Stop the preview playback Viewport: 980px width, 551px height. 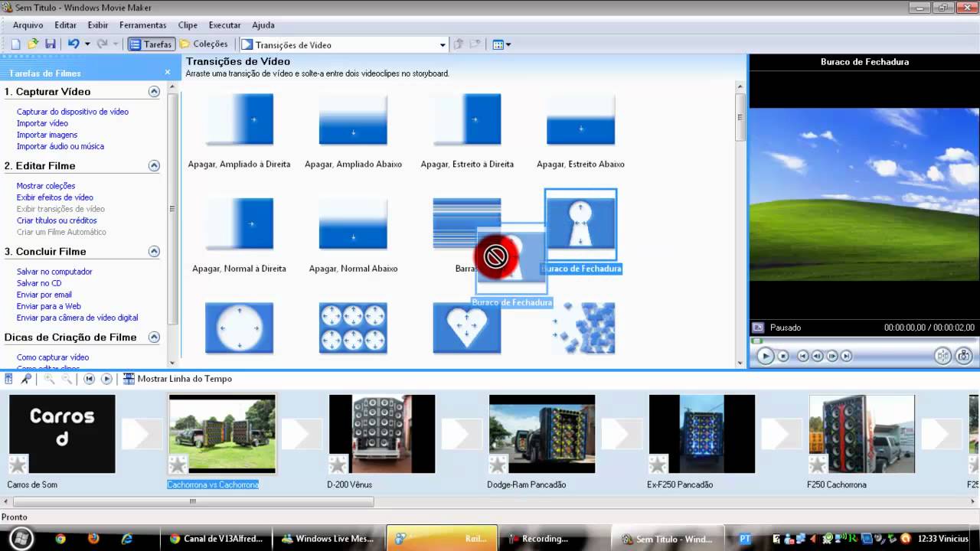point(783,356)
